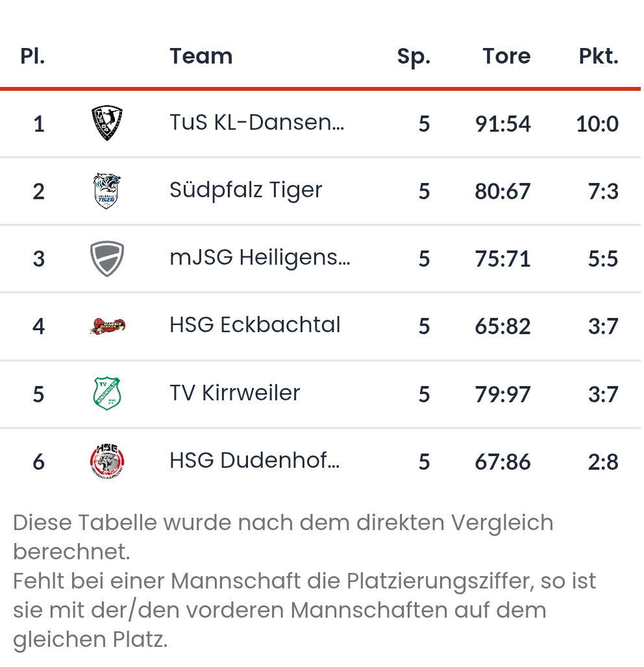Click the Pl. column header
Screen dimensions: 644x667
tap(32, 56)
